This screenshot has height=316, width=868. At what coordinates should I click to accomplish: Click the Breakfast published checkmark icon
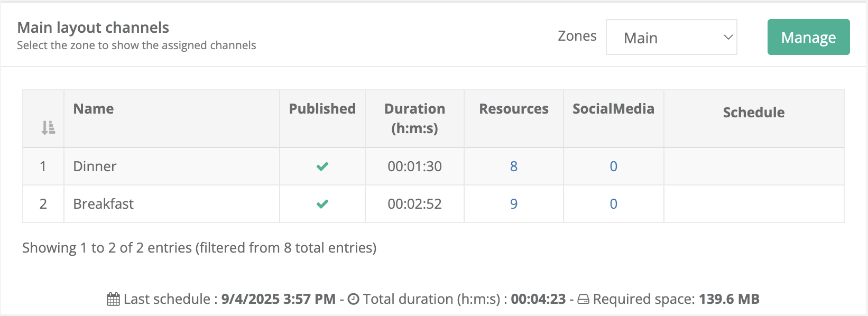pos(322,204)
